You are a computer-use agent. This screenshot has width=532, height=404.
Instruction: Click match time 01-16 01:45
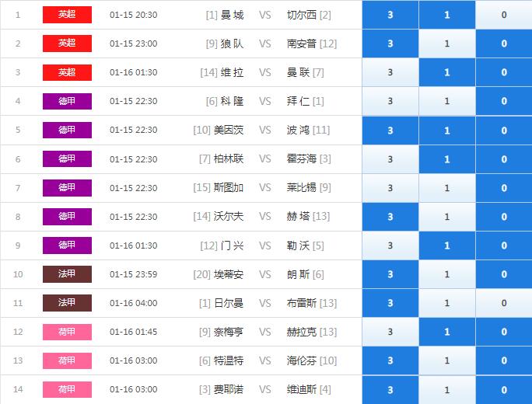[134, 332]
